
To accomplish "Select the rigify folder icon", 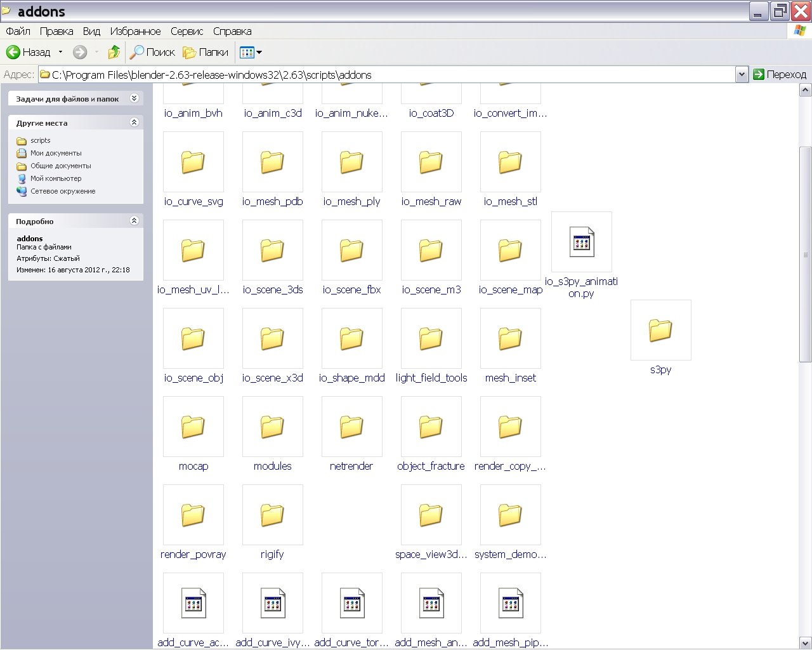I will 272,515.
